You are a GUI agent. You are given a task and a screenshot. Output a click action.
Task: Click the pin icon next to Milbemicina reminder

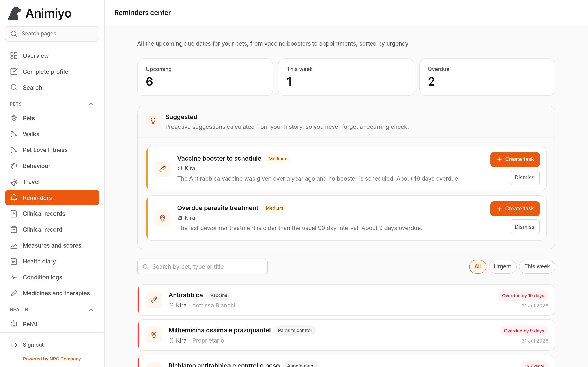tap(154, 335)
